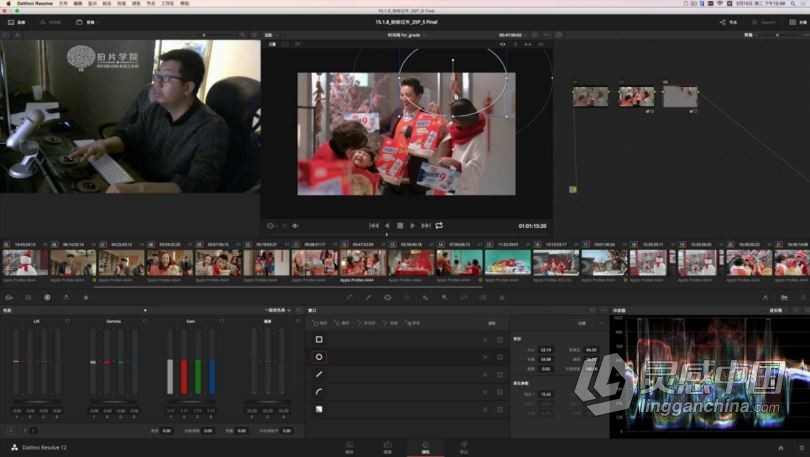Toggle viewer audio mute speaker

click(295, 226)
